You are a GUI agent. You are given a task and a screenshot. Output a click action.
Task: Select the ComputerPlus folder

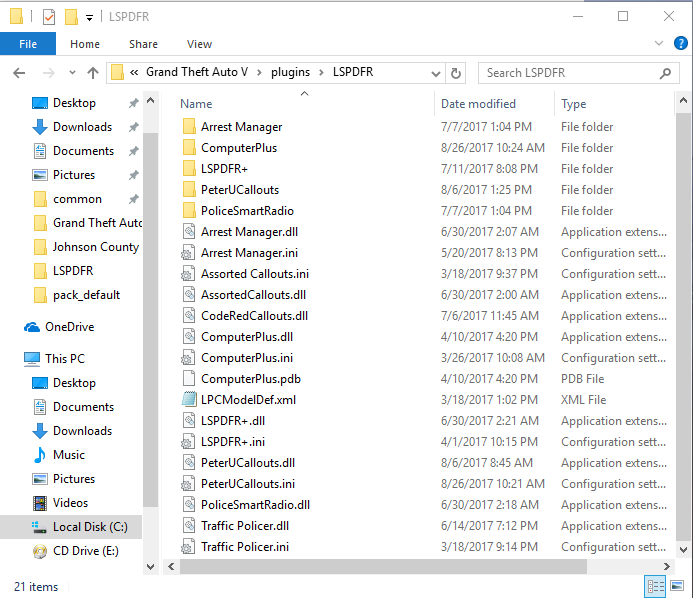(239, 148)
